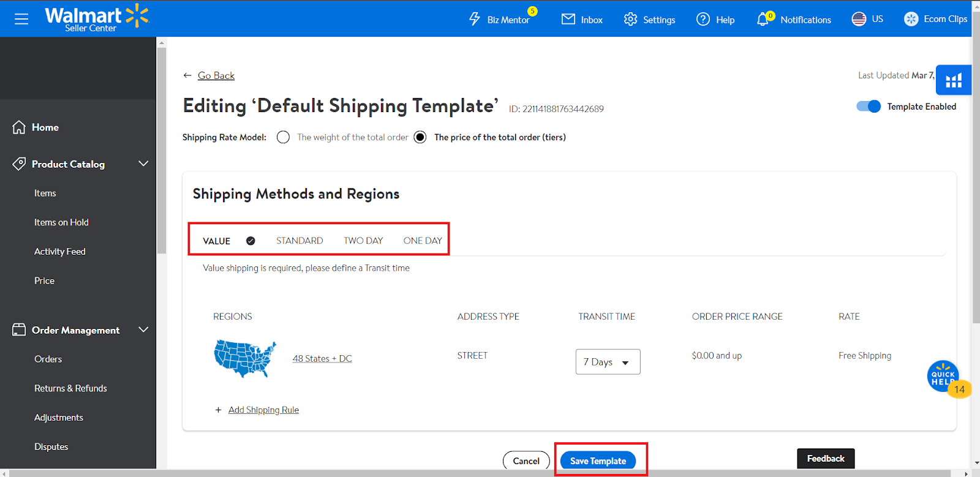Open the 7 Days transit time dropdown
The image size is (980, 477).
click(x=608, y=362)
